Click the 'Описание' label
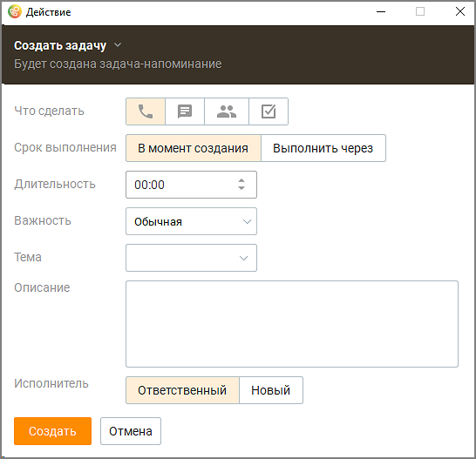This screenshot has width=476, height=459. coord(42,287)
